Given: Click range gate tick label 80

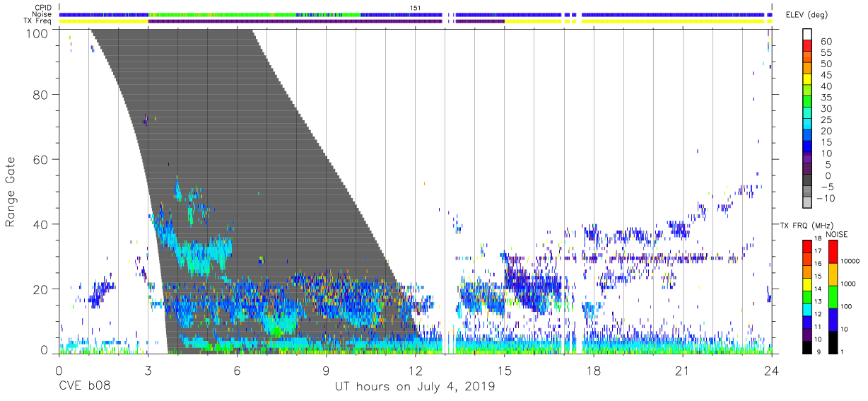Looking at the screenshot, I should [x=41, y=95].
